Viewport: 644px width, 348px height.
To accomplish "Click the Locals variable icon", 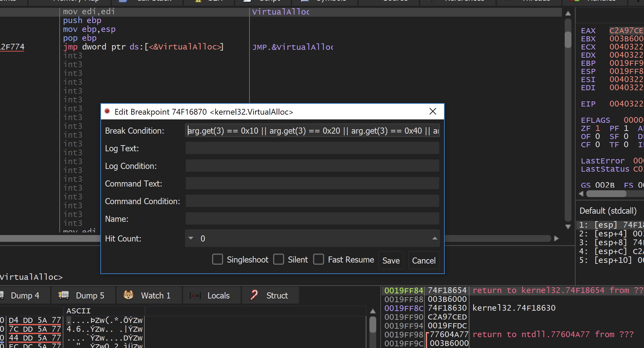I will pos(195,296).
